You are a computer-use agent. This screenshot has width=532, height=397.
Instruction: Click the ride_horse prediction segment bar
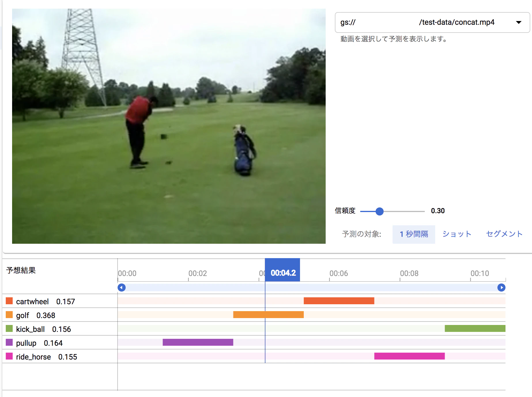(x=410, y=356)
